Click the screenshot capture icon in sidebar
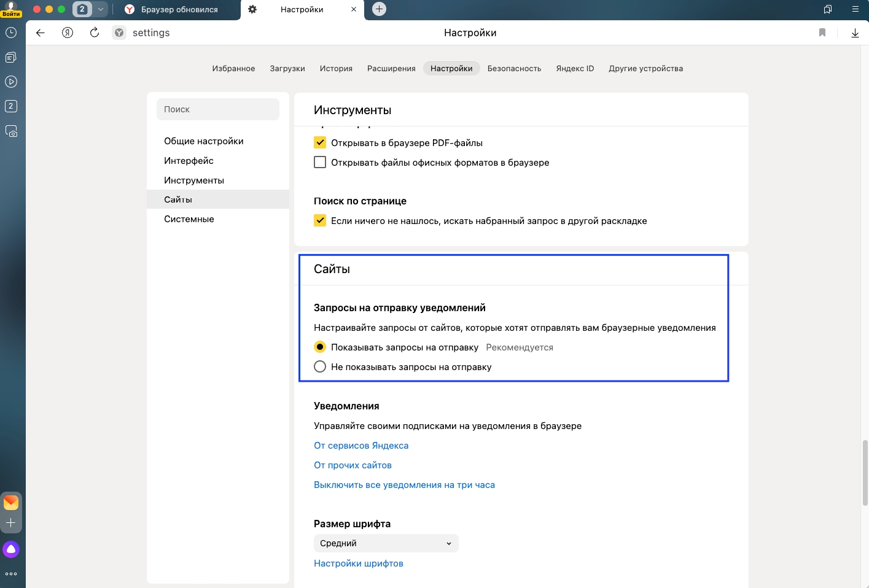This screenshot has height=588, width=869. coord(11,131)
